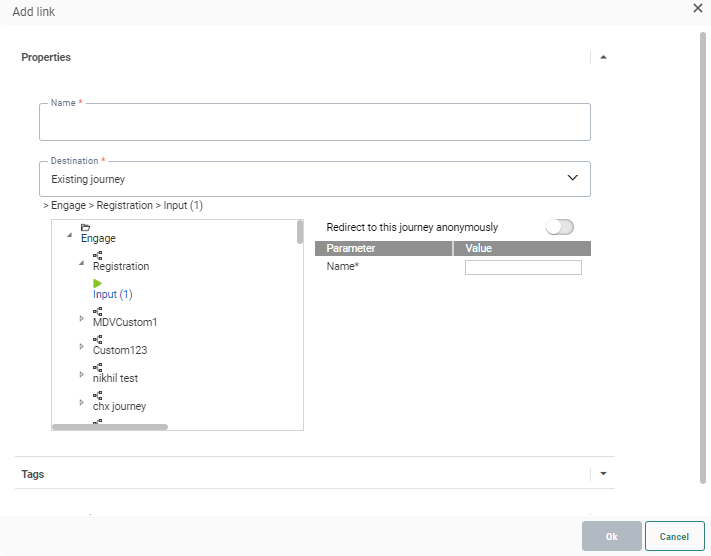Click the journey icon above nikhil test
The height and width of the screenshot is (556, 711).
point(97,368)
